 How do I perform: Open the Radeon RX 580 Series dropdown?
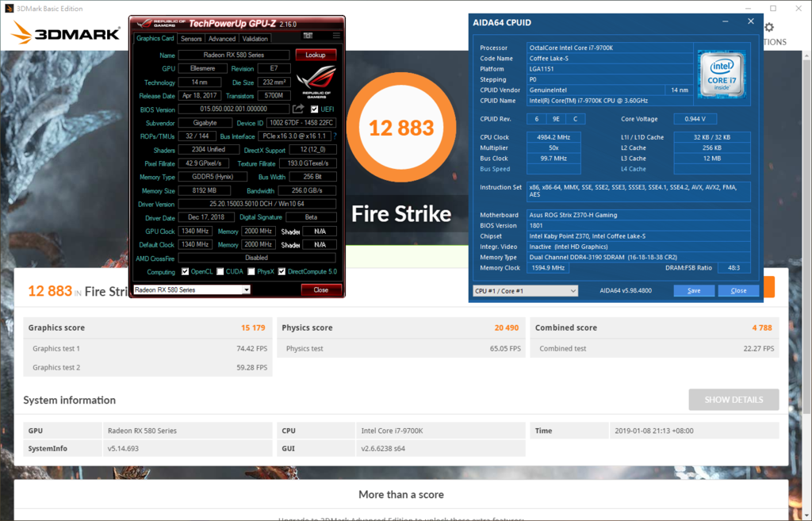(x=192, y=289)
